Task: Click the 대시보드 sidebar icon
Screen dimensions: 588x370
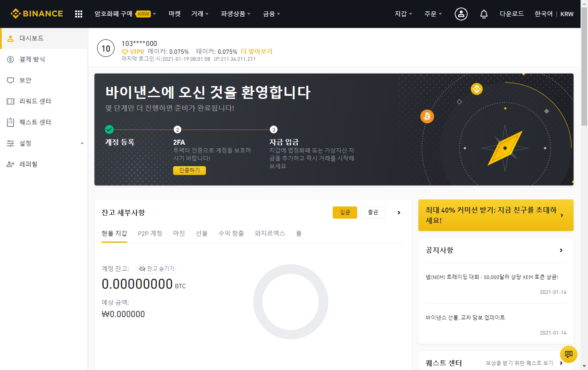Action: tap(10, 38)
